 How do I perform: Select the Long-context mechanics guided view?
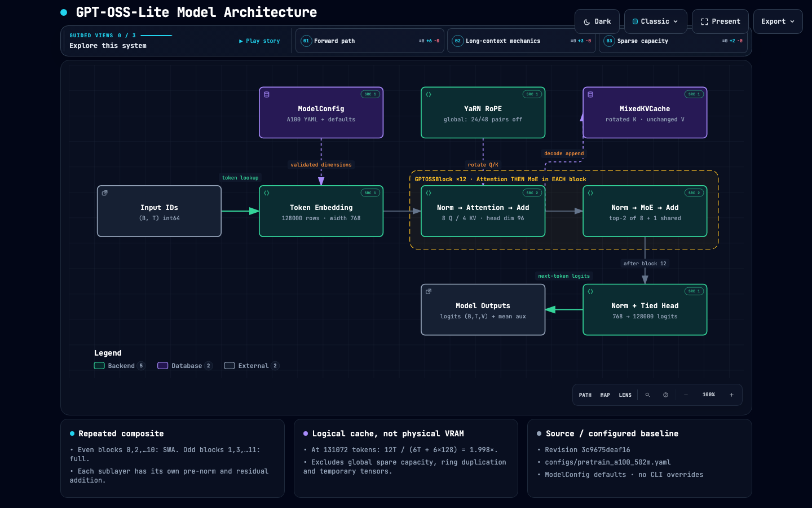tap(522, 41)
